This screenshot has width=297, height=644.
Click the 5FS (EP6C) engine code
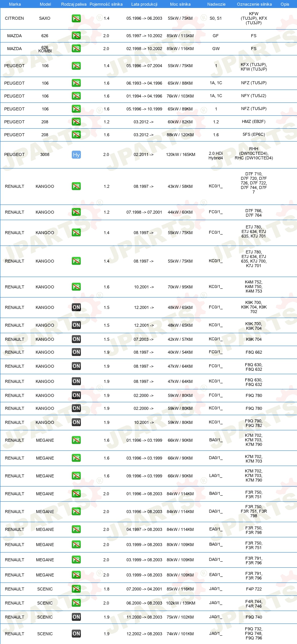point(254,134)
